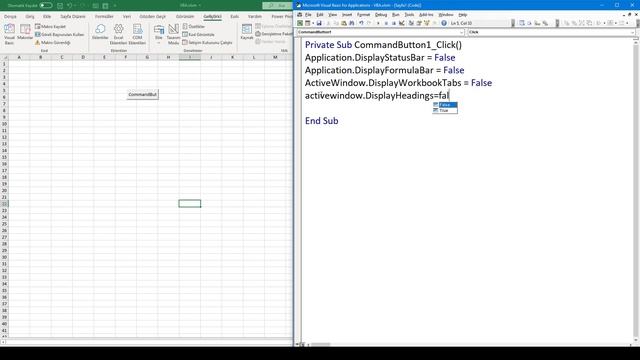Screen dimensions: 640x360
Task: Open the Tools menu in VBA editor
Action: (x=409, y=15)
